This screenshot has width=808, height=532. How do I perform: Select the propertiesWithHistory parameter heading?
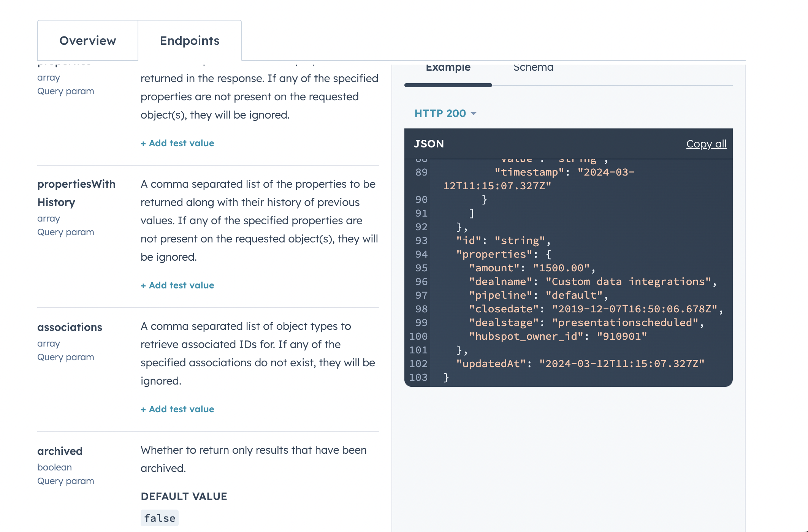(76, 193)
